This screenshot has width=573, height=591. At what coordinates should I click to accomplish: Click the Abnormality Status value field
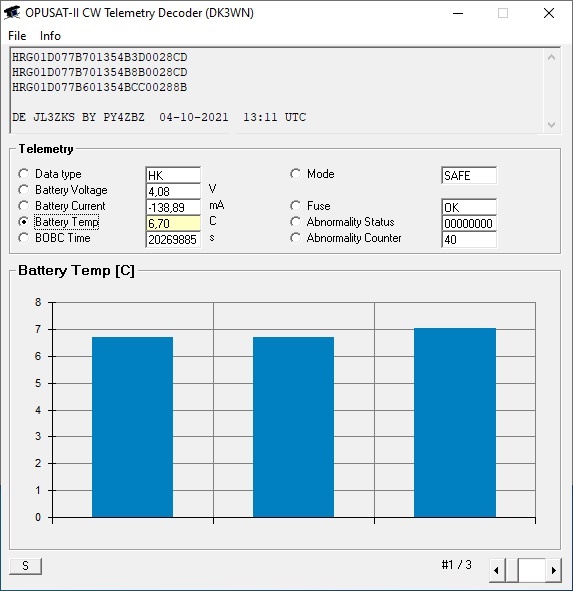[469, 224]
